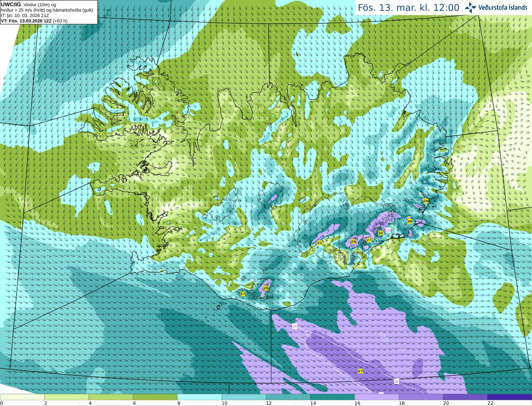Select the 6–8 m/s olive green swatch
The image size is (532, 406).
click(x=155, y=397)
